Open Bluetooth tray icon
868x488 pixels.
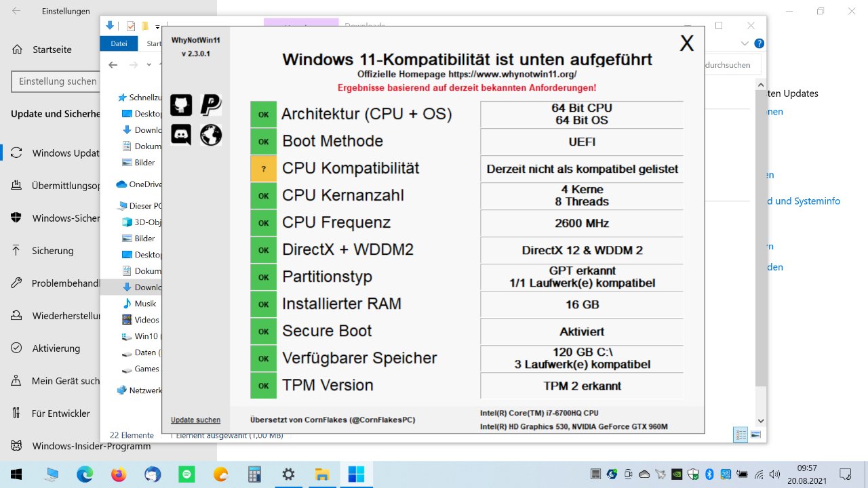click(709, 474)
